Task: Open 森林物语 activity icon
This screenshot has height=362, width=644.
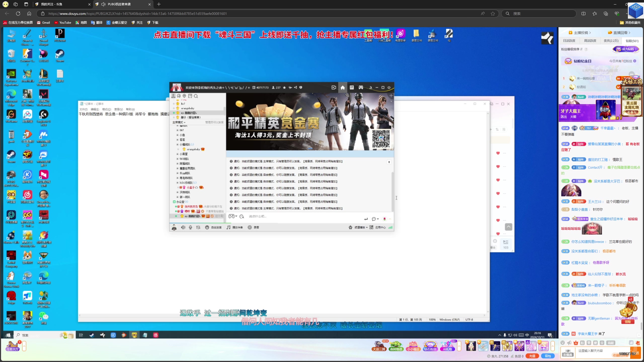Action: pos(396,346)
